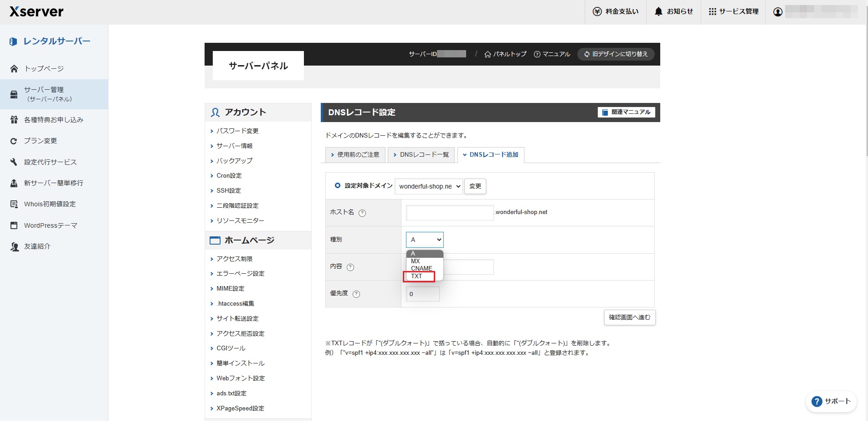Click the ホスト名 text input field
Viewport: 868px width, 445px height.
(x=449, y=213)
